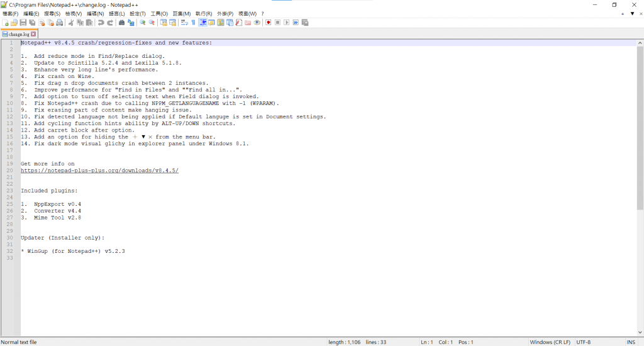Open the 編碼(N) encoding menu
644x346 pixels.
click(96, 14)
